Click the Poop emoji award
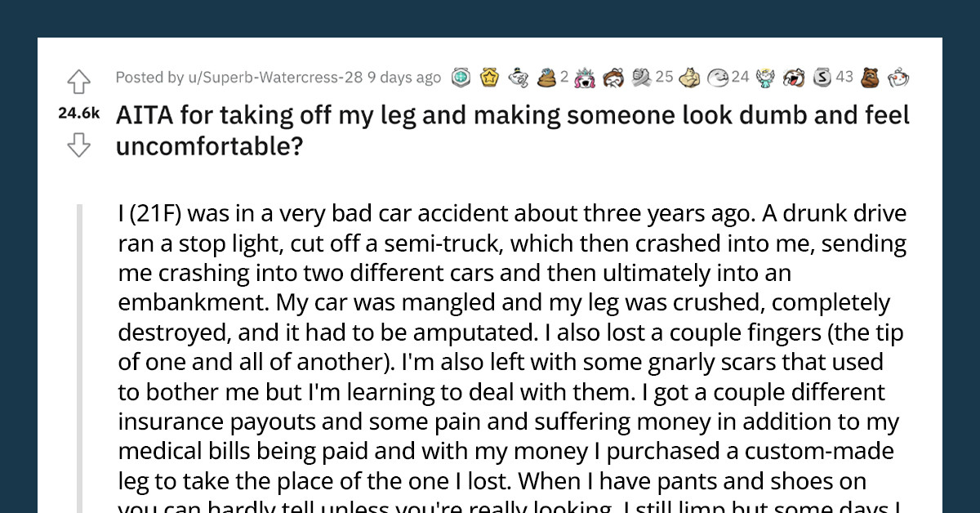The width and height of the screenshot is (980, 513). pyautogui.click(x=545, y=77)
